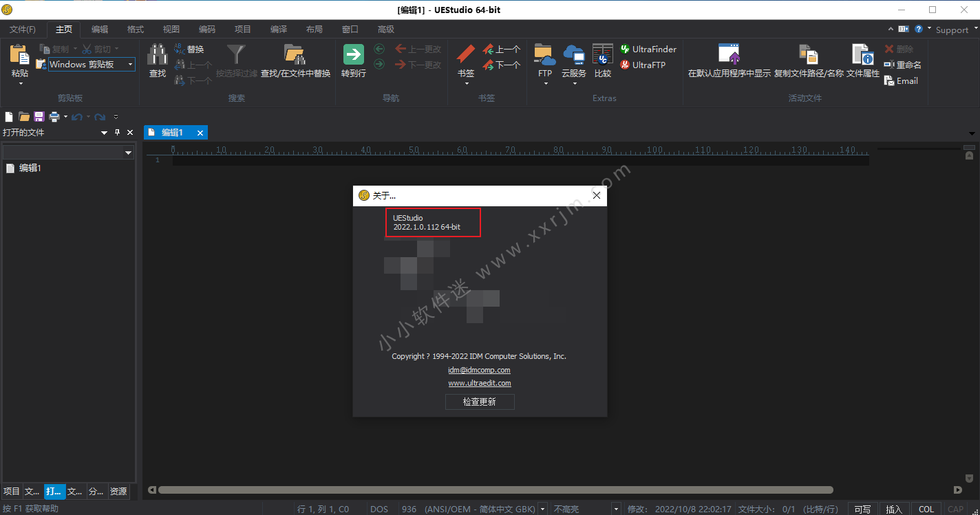Click the idm@idmcomp.com link

[x=480, y=370]
